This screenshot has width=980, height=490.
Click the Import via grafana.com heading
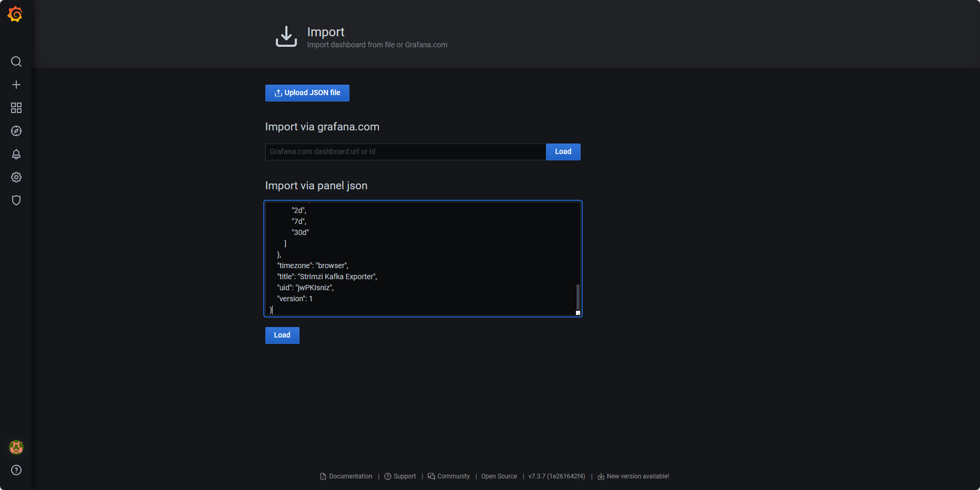322,127
